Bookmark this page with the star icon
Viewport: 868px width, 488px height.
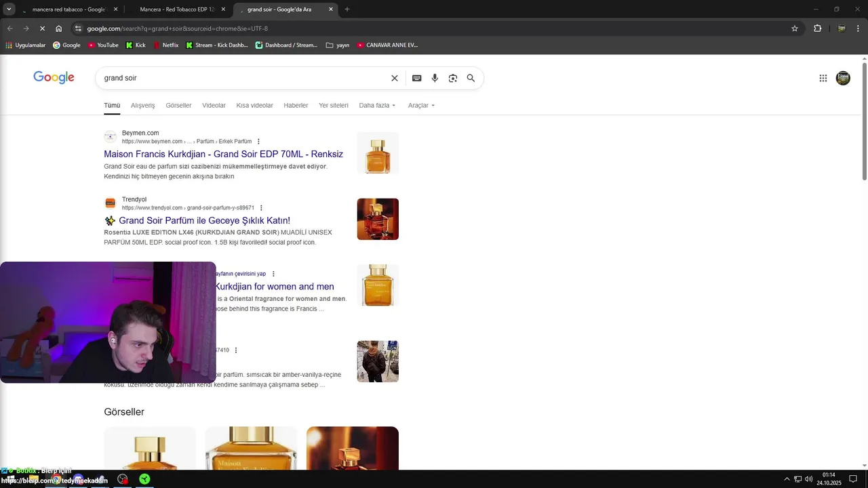pyautogui.click(x=795, y=28)
